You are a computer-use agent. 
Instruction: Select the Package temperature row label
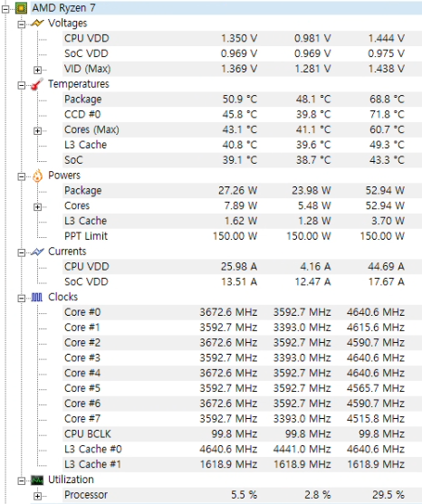(x=83, y=100)
